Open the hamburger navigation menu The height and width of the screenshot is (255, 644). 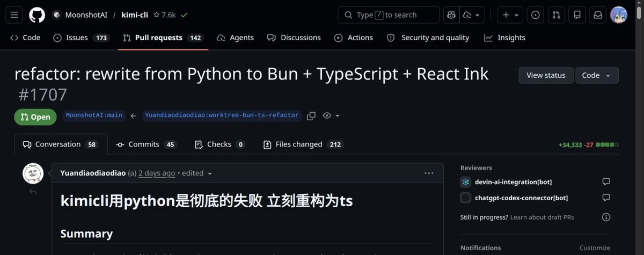(x=14, y=15)
